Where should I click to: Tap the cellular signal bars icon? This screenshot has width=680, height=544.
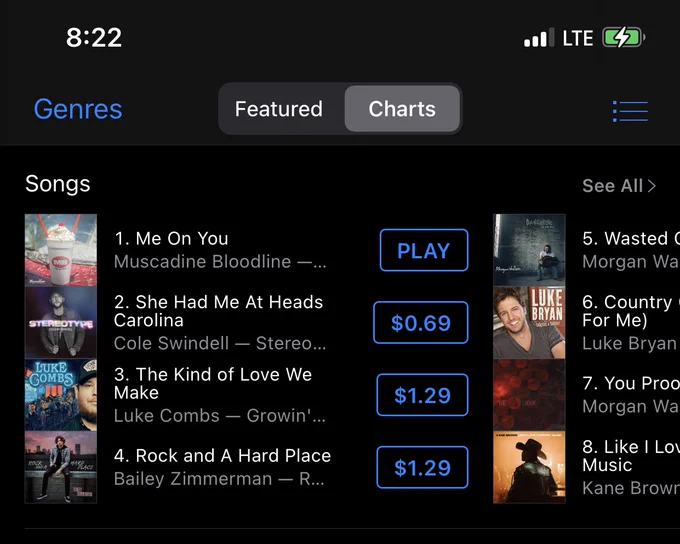pyautogui.click(x=539, y=37)
